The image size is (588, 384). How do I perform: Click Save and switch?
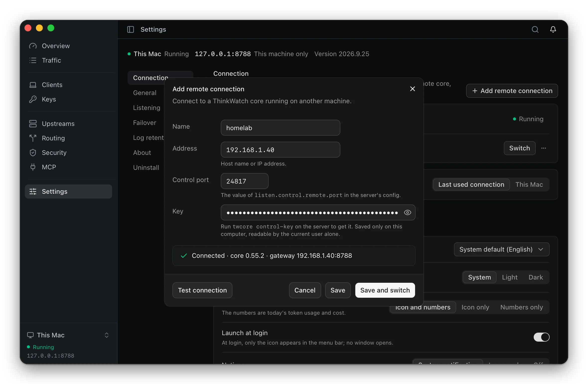point(385,290)
